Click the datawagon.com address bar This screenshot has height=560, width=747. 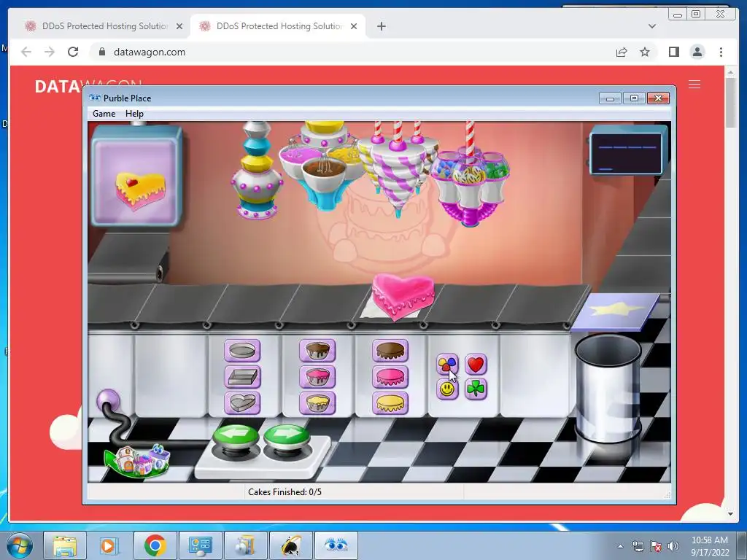click(x=352, y=52)
